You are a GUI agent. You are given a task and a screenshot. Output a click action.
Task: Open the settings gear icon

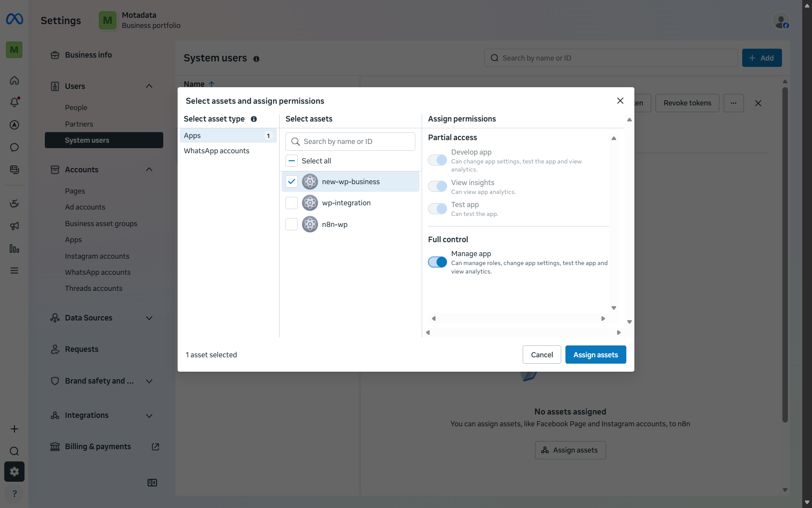pyautogui.click(x=14, y=472)
